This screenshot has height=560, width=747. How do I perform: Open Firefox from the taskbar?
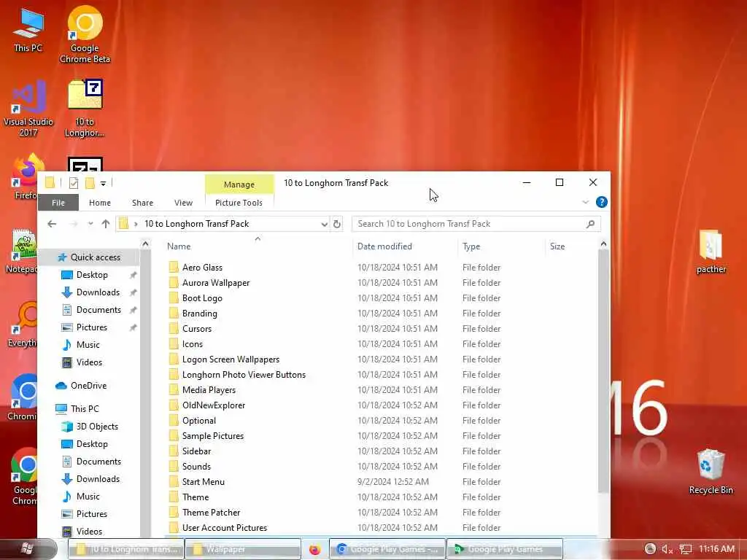314,550
